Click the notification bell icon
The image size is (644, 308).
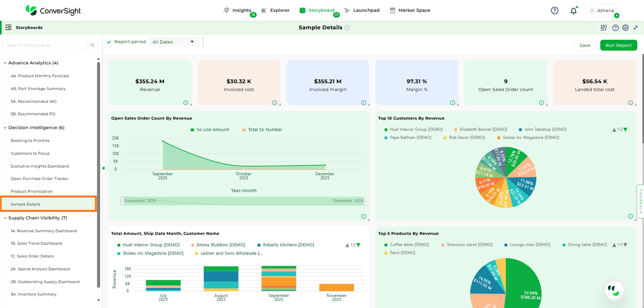pyautogui.click(x=573, y=11)
